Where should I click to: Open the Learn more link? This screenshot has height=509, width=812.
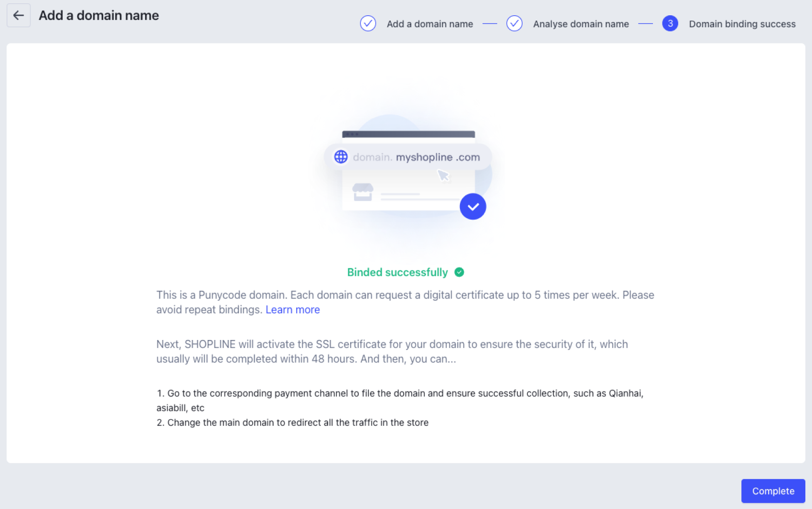click(292, 309)
